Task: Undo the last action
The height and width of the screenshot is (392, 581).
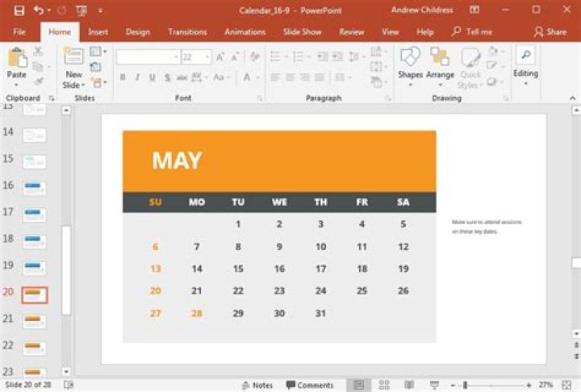Action: 38,10
